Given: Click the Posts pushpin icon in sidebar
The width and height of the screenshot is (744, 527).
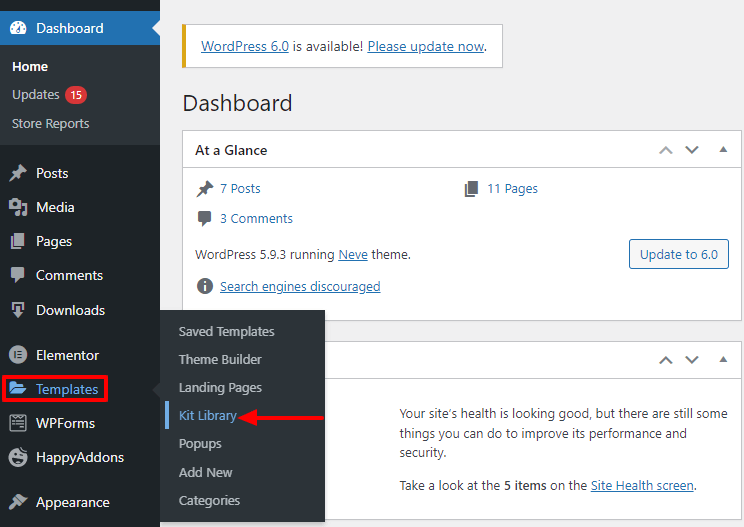Looking at the screenshot, I should pos(18,173).
